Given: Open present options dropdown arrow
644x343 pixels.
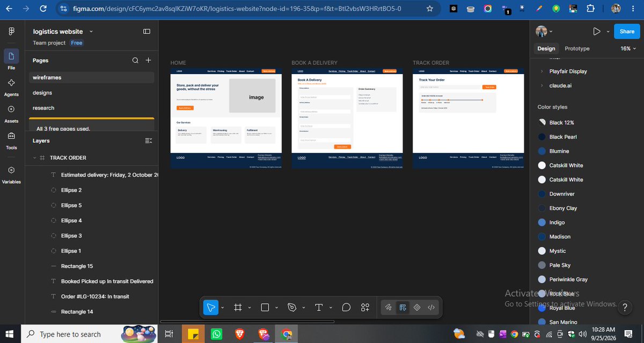Looking at the screenshot, I should coord(608,32).
